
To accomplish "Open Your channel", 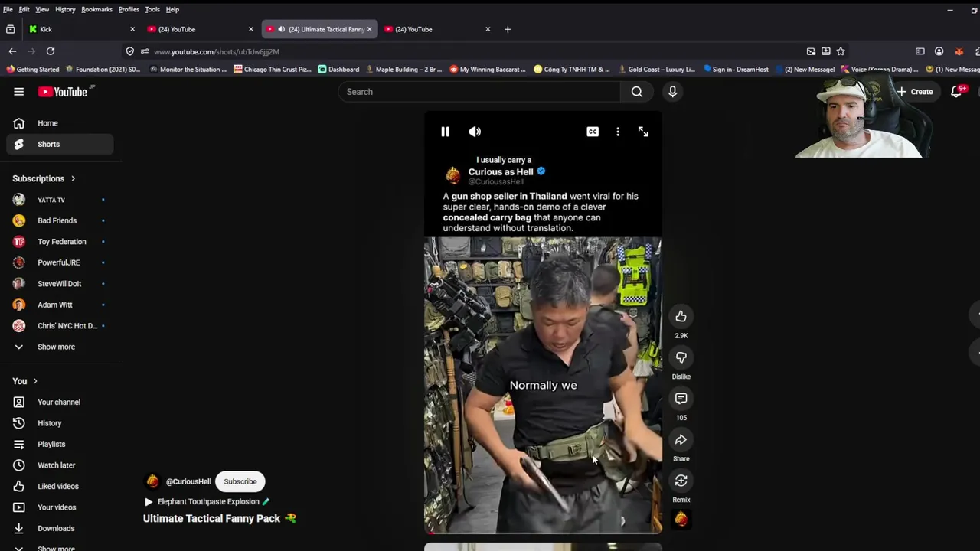I will point(60,402).
